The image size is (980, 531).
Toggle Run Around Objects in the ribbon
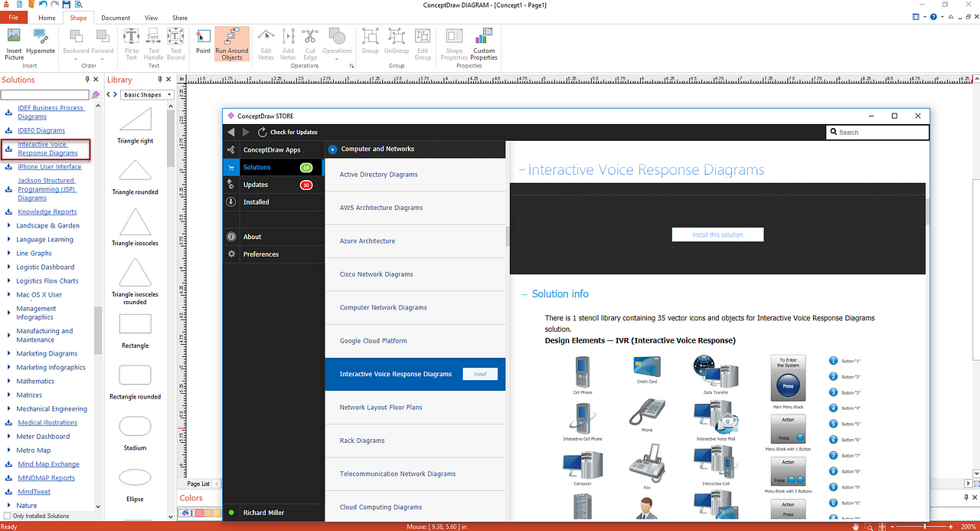[x=232, y=44]
